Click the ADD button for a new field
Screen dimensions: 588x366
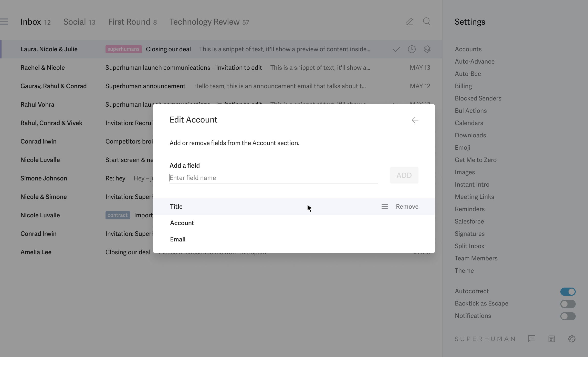[x=404, y=175]
